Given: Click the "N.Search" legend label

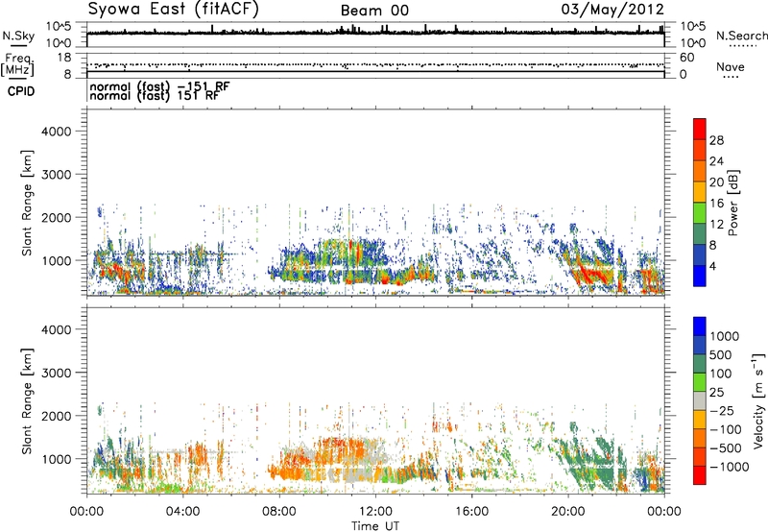Looking at the screenshot, I should pos(741,36).
